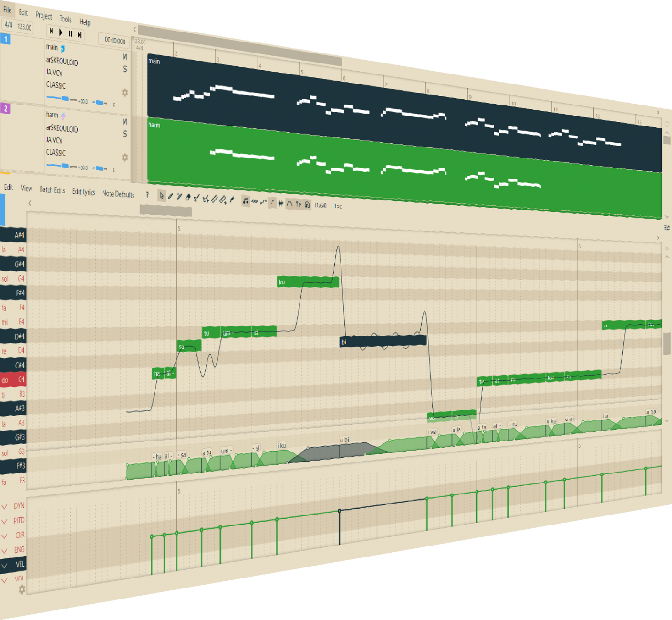
Task: Click the harm track CLASSIC renderer button
Action: click(x=56, y=152)
